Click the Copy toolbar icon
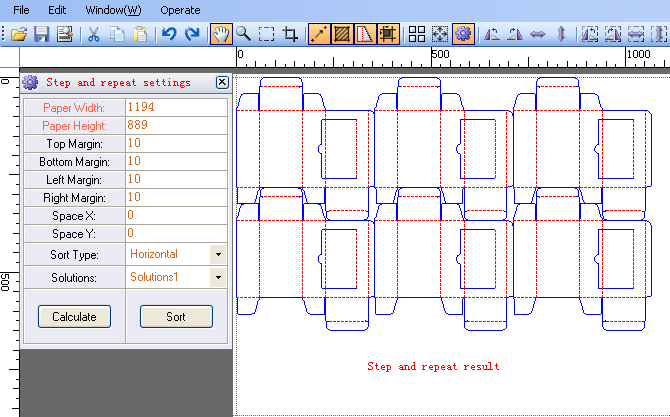670x417 pixels. (x=117, y=34)
